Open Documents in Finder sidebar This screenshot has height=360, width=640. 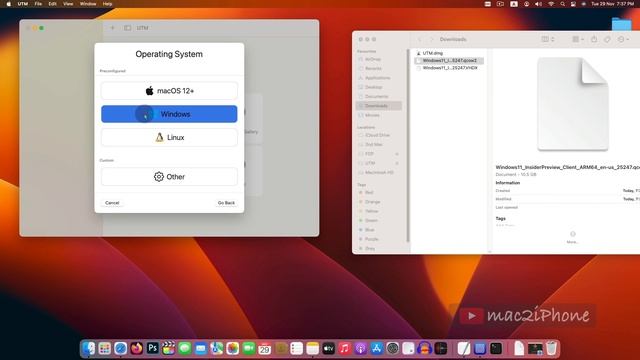pos(376,97)
